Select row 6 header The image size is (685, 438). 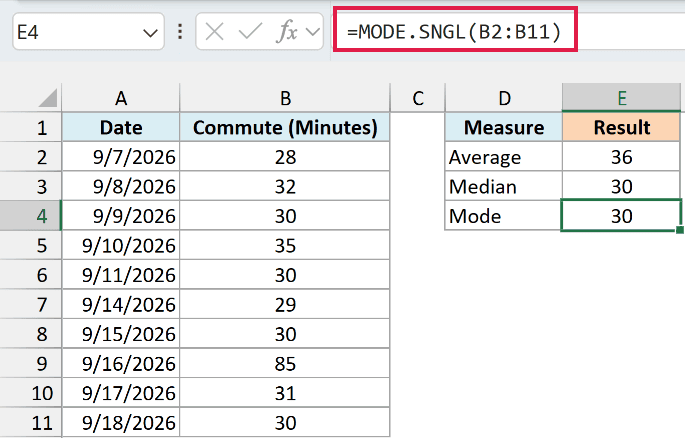point(31,275)
